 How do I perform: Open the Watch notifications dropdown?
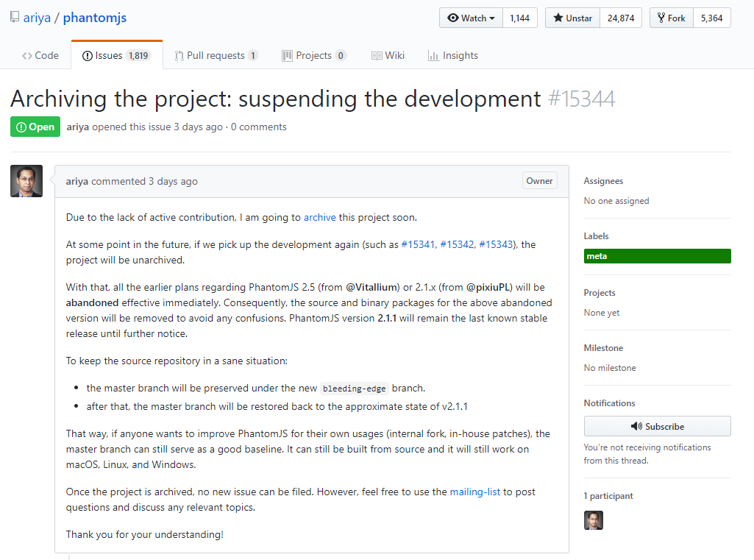471,18
